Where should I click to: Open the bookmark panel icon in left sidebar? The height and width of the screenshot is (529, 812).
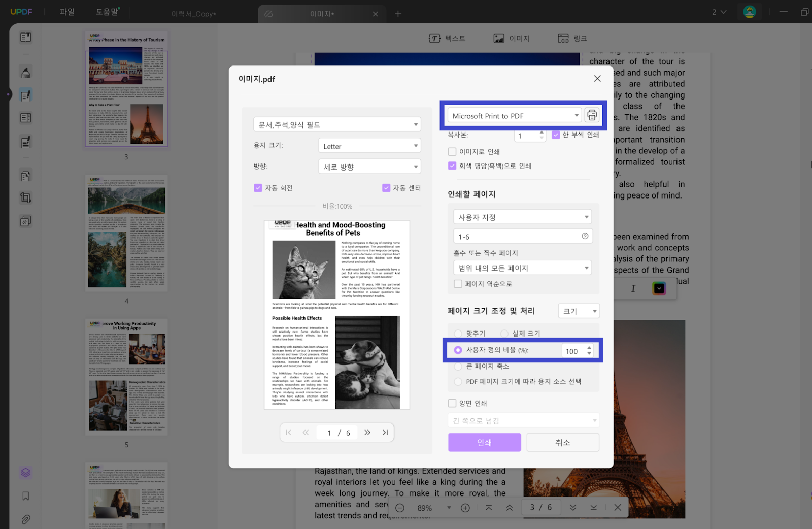pos(25,496)
